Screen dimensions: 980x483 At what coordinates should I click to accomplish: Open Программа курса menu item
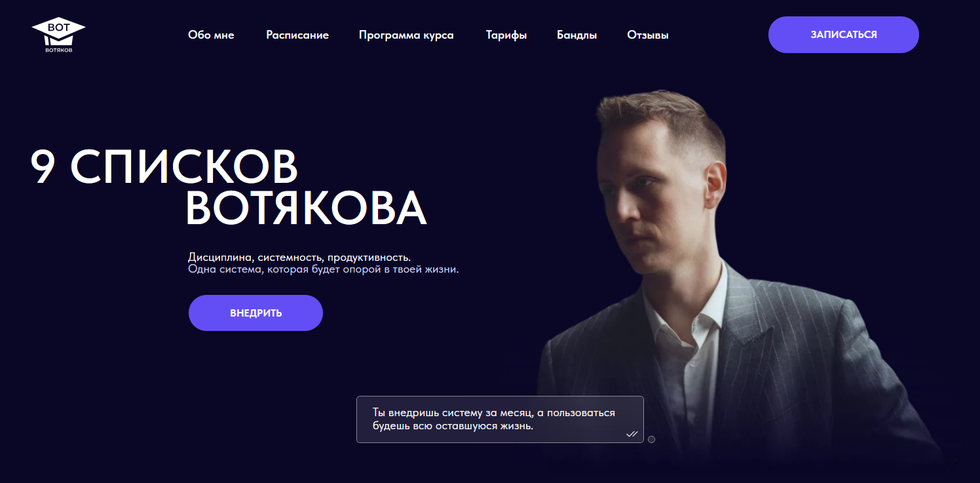click(x=406, y=35)
